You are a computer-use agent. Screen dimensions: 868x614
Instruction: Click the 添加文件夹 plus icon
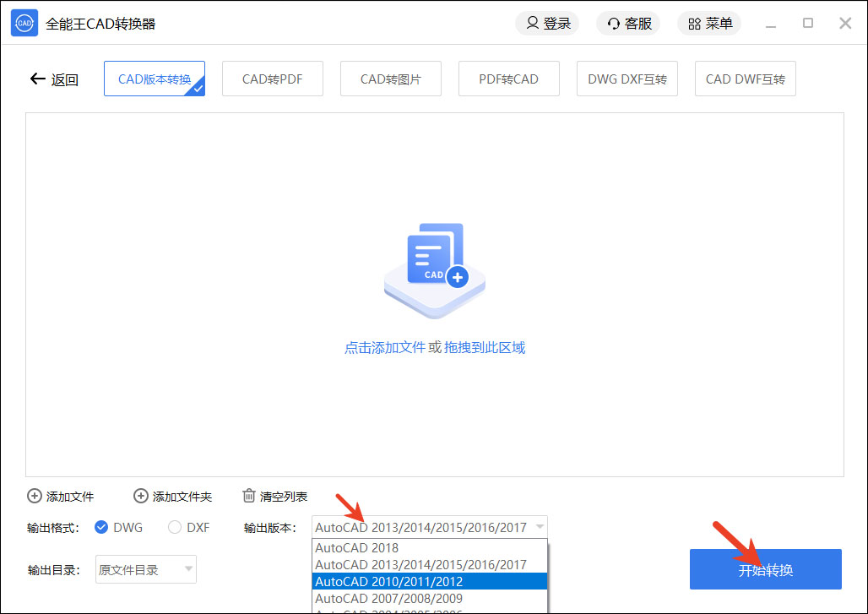pos(141,496)
